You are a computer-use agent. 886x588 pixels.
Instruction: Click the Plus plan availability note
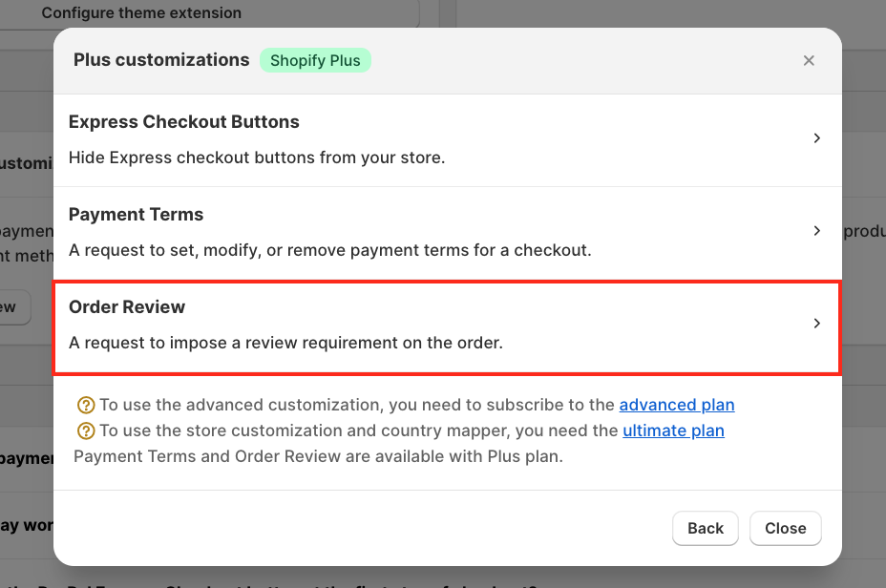tap(318, 456)
